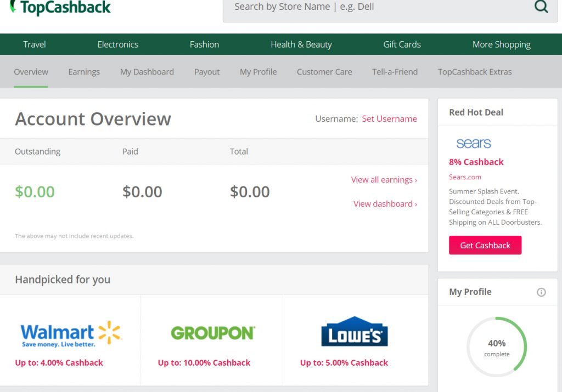Viewport: 562px width, 392px height.
Task: Open the Tell-a-Friend tab
Action: (x=395, y=72)
